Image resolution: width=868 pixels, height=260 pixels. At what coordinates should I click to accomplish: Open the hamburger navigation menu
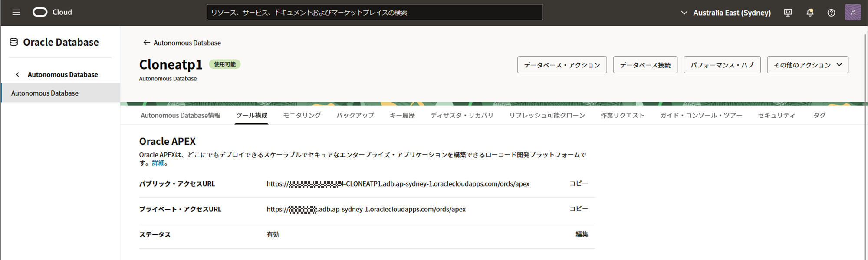16,12
